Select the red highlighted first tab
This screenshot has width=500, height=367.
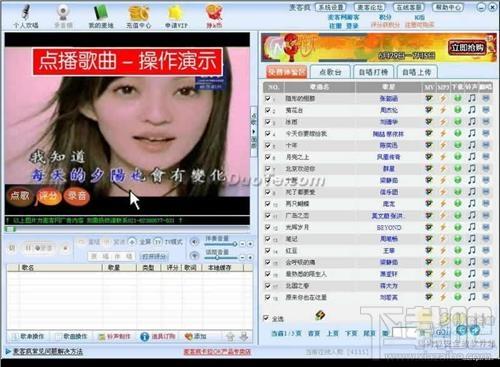point(287,72)
